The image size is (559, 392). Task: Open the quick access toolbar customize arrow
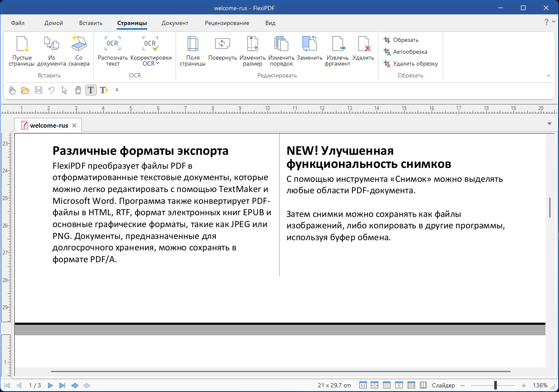[117, 90]
